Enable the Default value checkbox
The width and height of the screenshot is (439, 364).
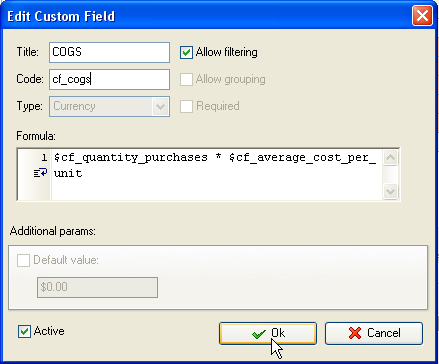click(23, 260)
